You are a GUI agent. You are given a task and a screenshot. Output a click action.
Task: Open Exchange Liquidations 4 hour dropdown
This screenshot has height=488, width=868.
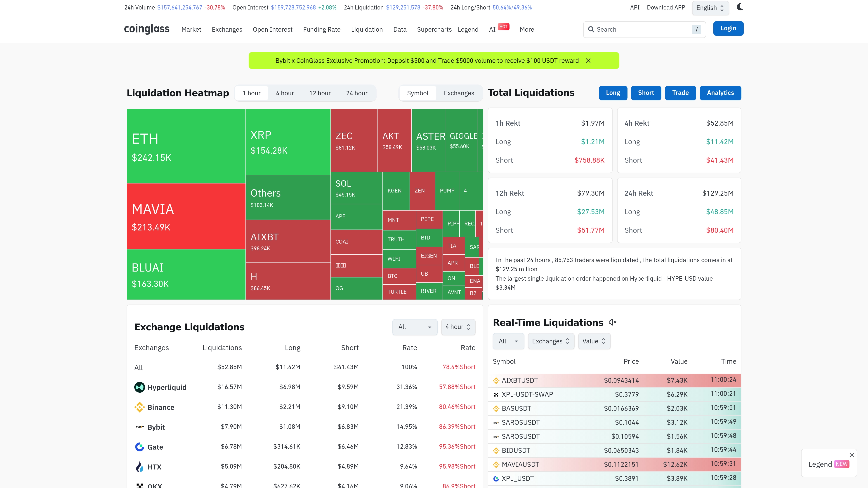click(458, 327)
